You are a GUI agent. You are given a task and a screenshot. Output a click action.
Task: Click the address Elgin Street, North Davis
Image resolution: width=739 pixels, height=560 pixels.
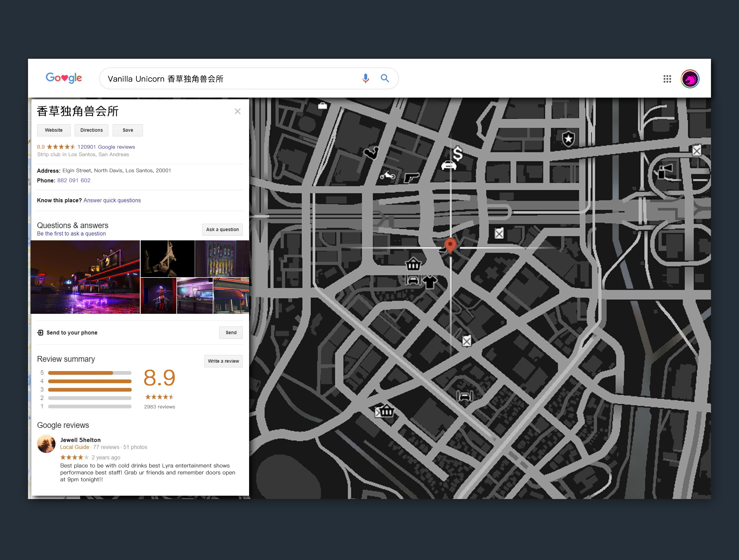[x=117, y=171]
